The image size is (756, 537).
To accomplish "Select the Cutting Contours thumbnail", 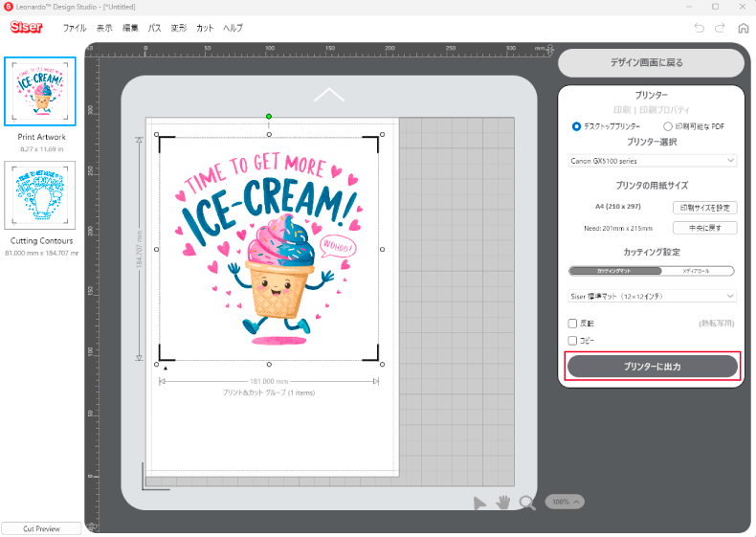I will click(40, 195).
